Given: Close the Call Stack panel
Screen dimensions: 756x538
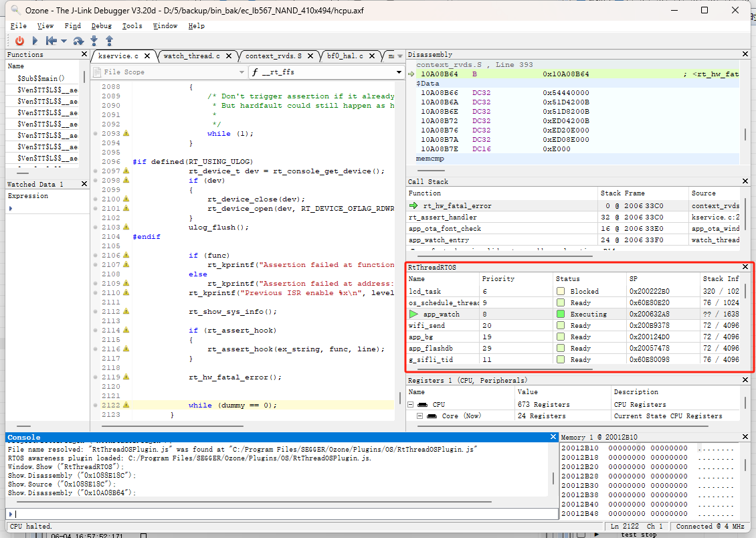Looking at the screenshot, I should click(x=745, y=181).
